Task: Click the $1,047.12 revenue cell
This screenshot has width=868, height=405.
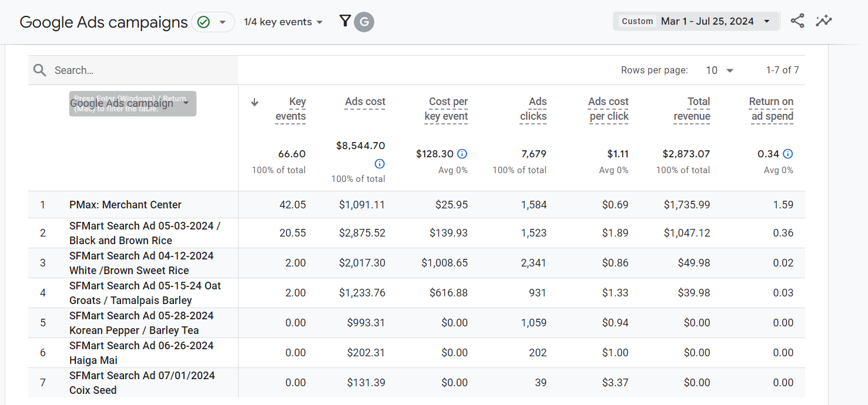Action: [687, 233]
